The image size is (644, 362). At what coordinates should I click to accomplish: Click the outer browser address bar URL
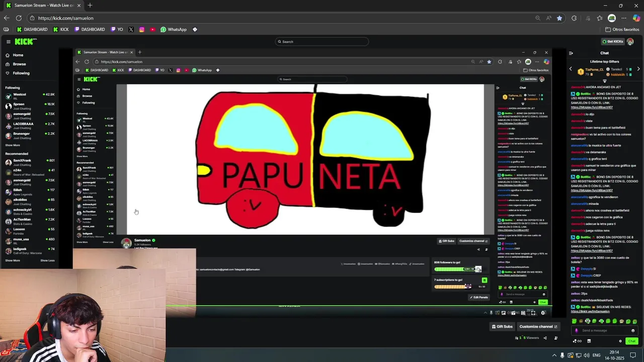65,18
